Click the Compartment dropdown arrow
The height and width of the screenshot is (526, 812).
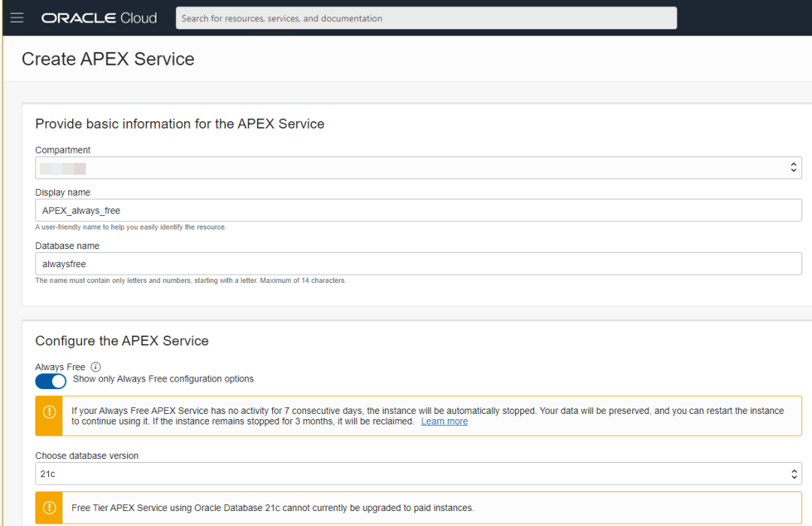tap(793, 168)
